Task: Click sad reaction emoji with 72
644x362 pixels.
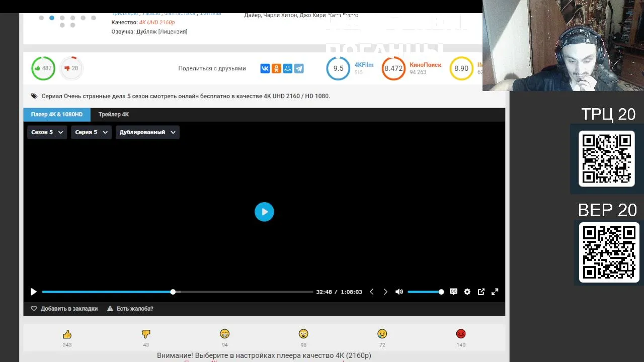Action: click(x=382, y=334)
